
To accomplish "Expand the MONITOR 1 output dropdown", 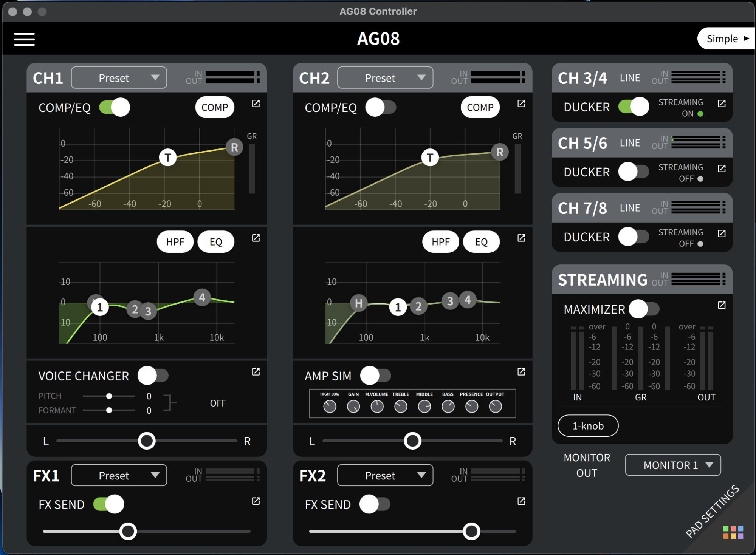I will (672, 465).
